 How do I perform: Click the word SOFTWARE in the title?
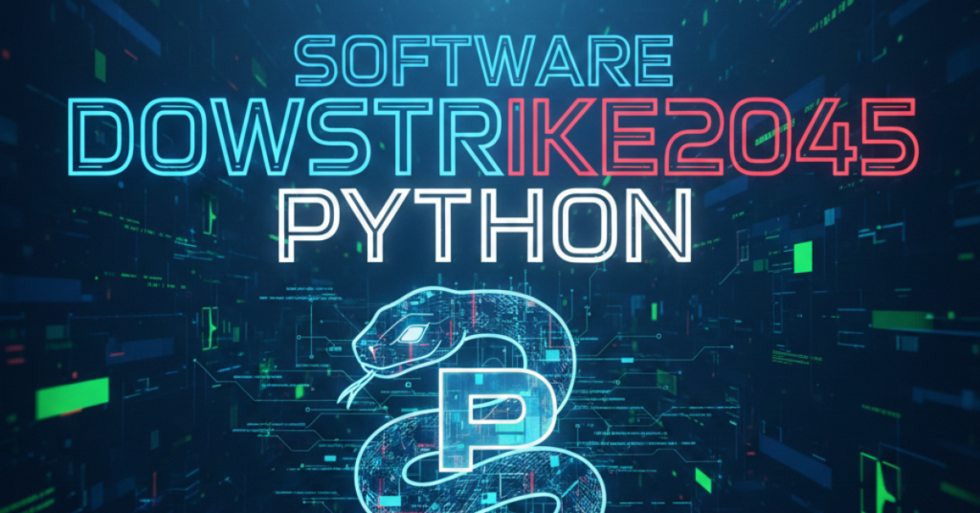pos(483,60)
